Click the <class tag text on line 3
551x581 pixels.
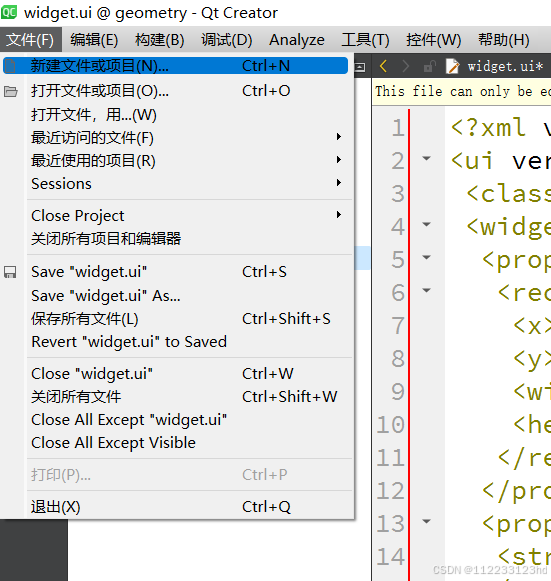coord(509,194)
